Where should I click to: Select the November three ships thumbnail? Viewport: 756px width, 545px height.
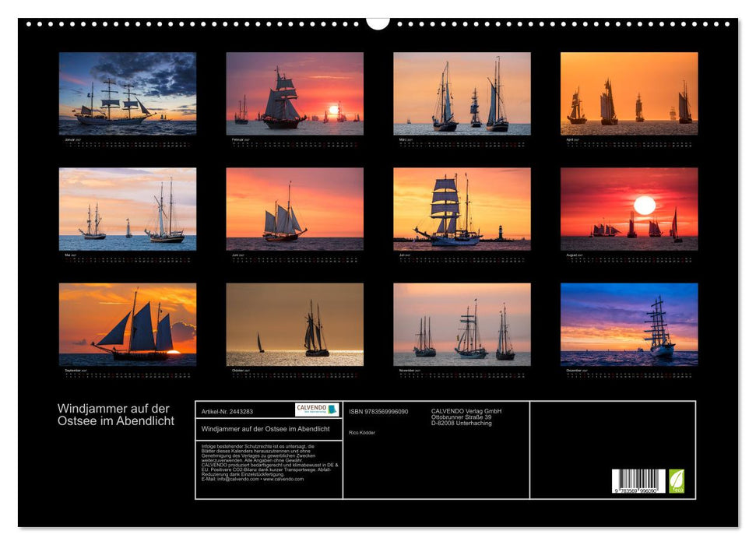coord(462,325)
